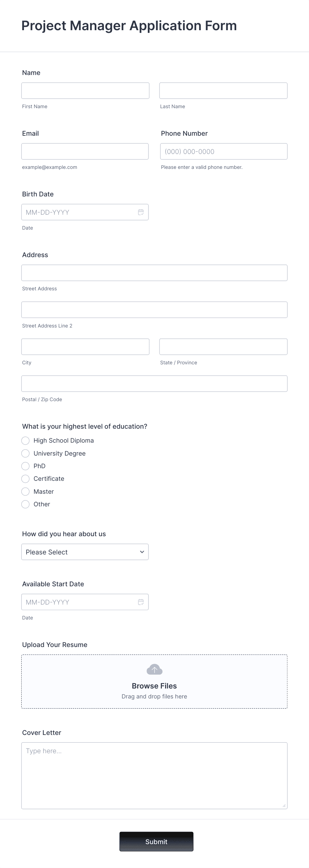
Task: Click the Last Name input field
Action: pyautogui.click(x=223, y=90)
